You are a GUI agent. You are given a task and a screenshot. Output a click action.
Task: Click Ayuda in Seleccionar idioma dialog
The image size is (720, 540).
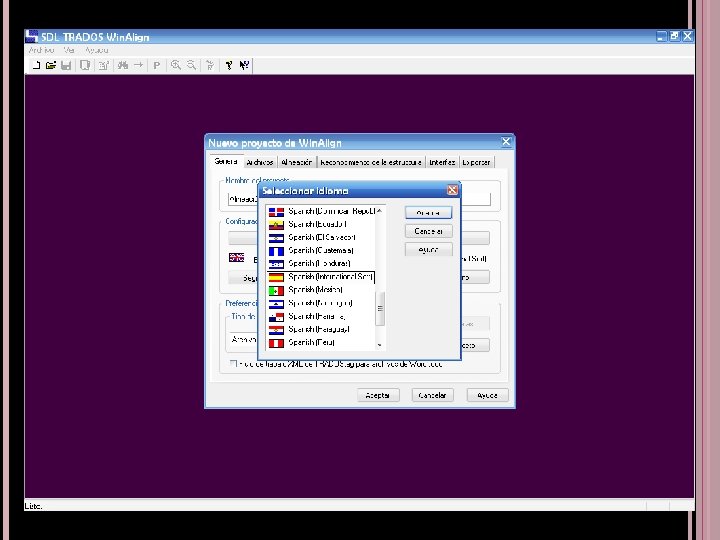[428, 249]
